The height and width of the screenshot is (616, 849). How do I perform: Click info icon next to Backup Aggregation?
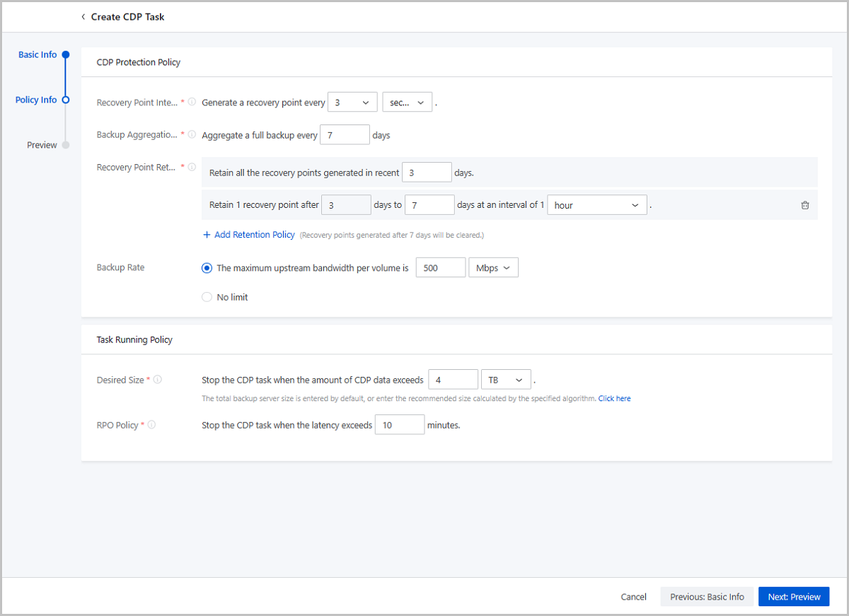pos(192,134)
